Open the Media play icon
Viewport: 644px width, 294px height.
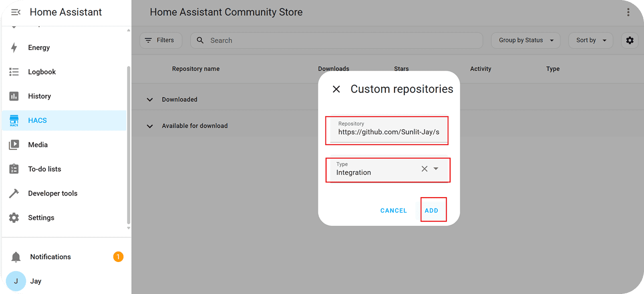click(x=14, y=145)
